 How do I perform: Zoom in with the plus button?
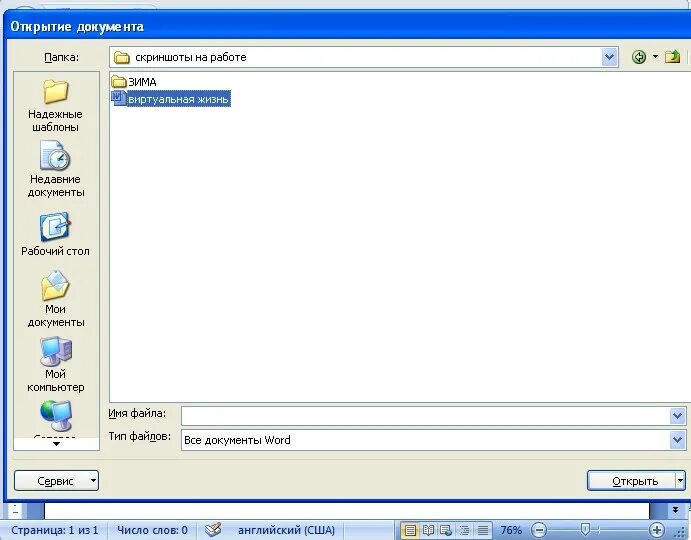point(657,530)
